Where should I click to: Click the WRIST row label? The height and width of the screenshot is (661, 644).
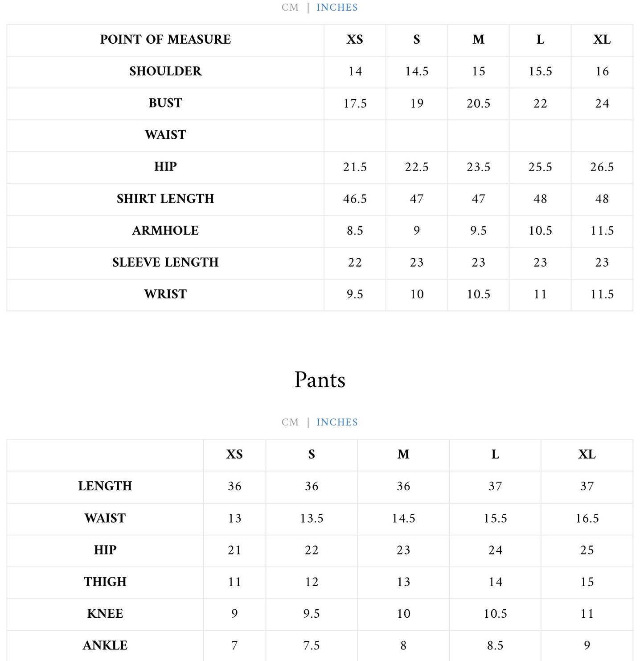pos(165,294)
